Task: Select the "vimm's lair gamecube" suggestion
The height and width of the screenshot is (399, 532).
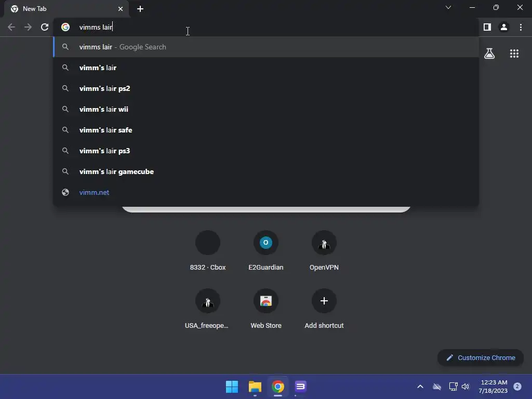Action: click(x=266, y=171)
